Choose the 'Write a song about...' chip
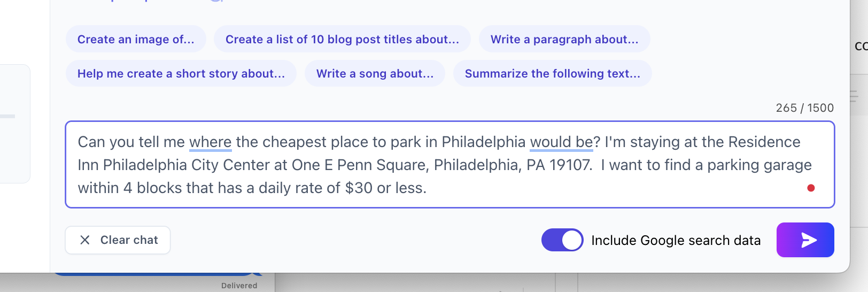Viewport: 868px width, 292px height. tap(375, 74)
